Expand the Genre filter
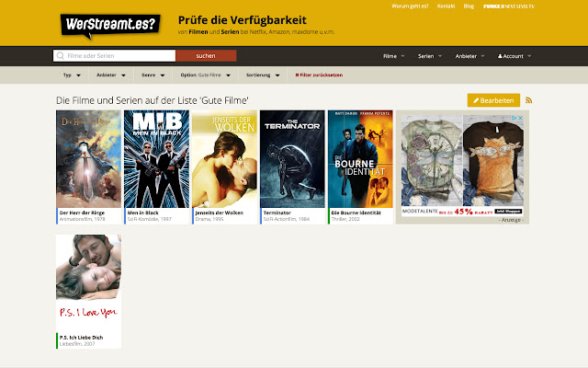Viewport: 588px width, 368px height. coord(153,75)
